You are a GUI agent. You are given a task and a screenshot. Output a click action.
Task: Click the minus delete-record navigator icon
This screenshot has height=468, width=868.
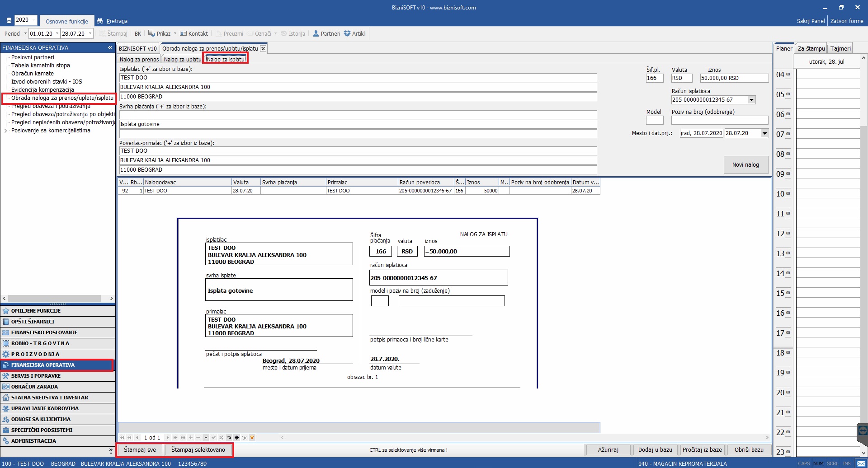coord(198,437)
